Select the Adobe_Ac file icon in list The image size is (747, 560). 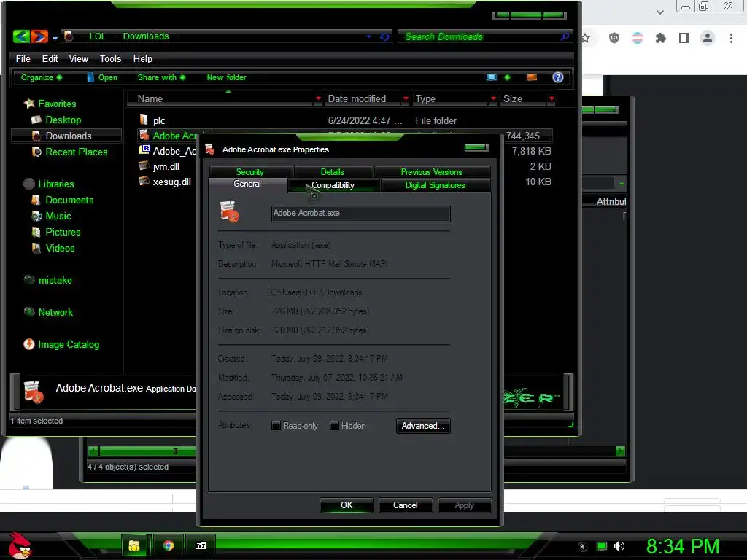point(144,150)
